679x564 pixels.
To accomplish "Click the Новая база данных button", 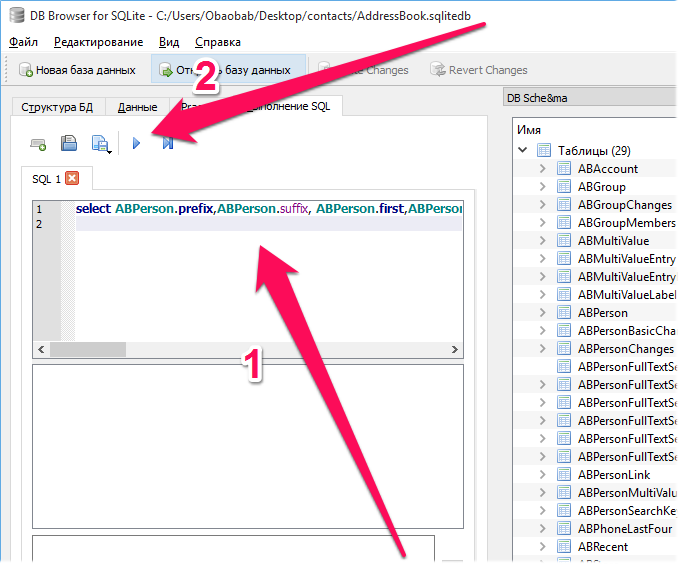I will (x=78, y=70).
